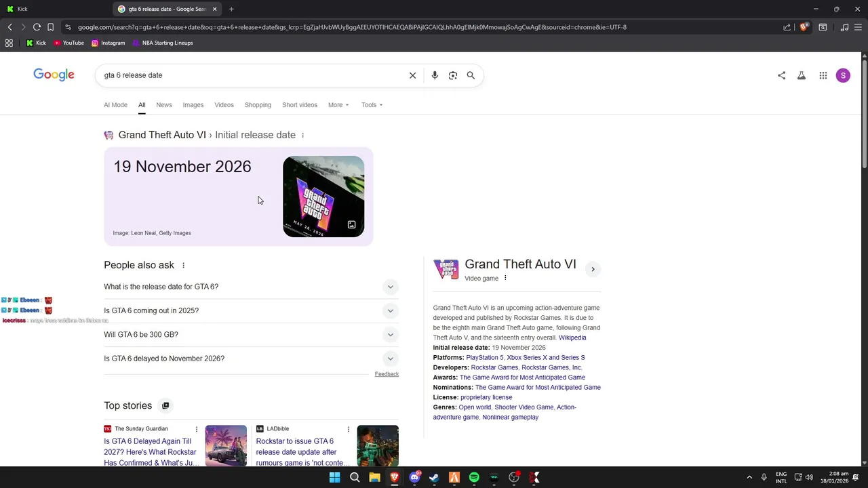Open Search Labs flask icon
Viewport: 868px width, 488px height.
[x=802, y=75]
